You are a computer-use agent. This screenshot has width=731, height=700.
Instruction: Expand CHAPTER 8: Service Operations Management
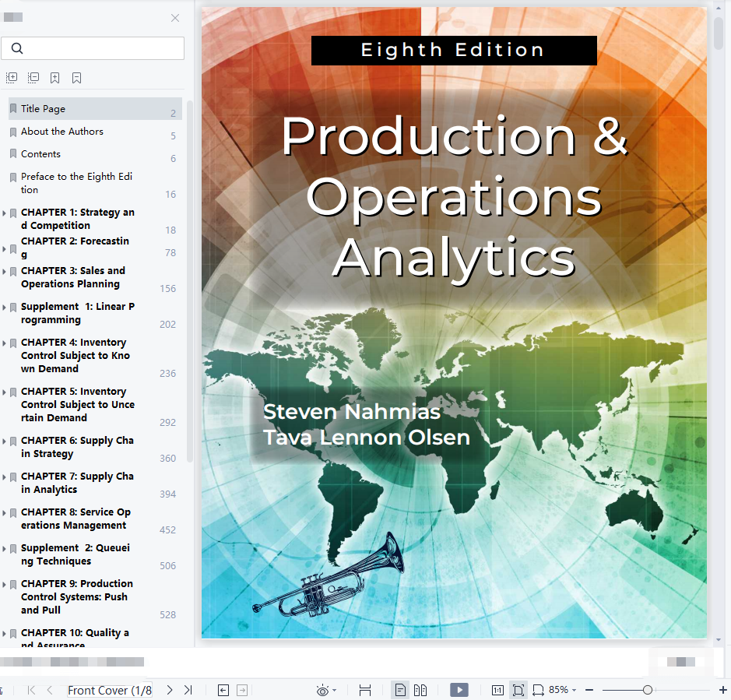4,513
